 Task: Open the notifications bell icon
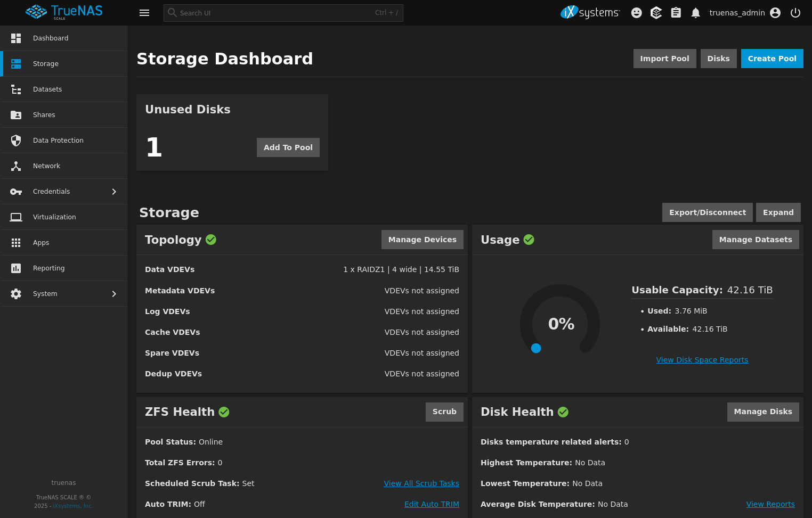(x=695, y=13)
